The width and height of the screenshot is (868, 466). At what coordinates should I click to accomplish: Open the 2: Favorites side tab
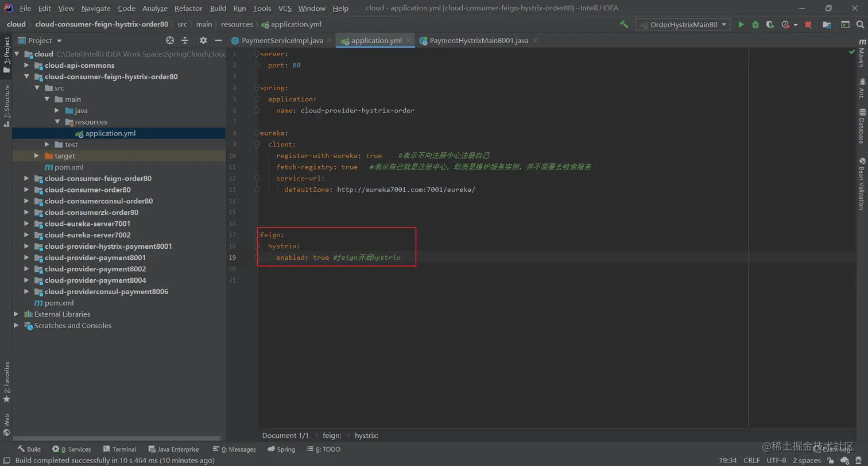click(x=6, y=382)
